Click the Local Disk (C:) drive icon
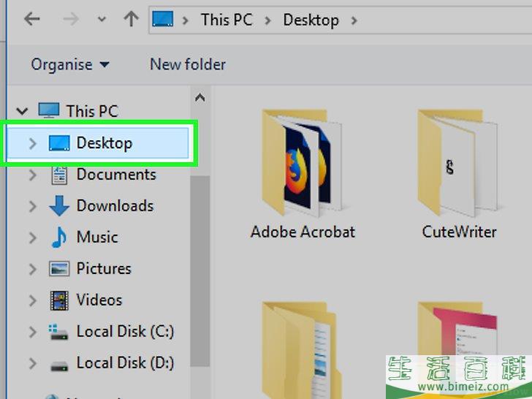532x399 pixels. (58, 332)
